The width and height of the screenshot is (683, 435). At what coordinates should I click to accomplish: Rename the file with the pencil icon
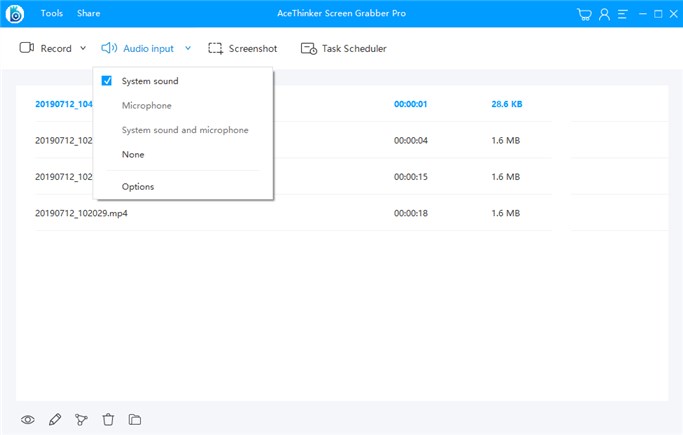[55, 420]
